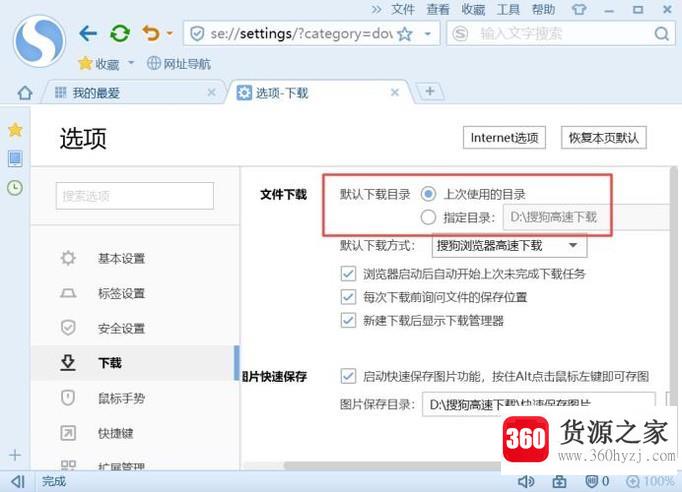Click the D:\搜狗高速下载 directory field
The height and width of the screenshot is (492, 682).
click(x=586, y=217)
